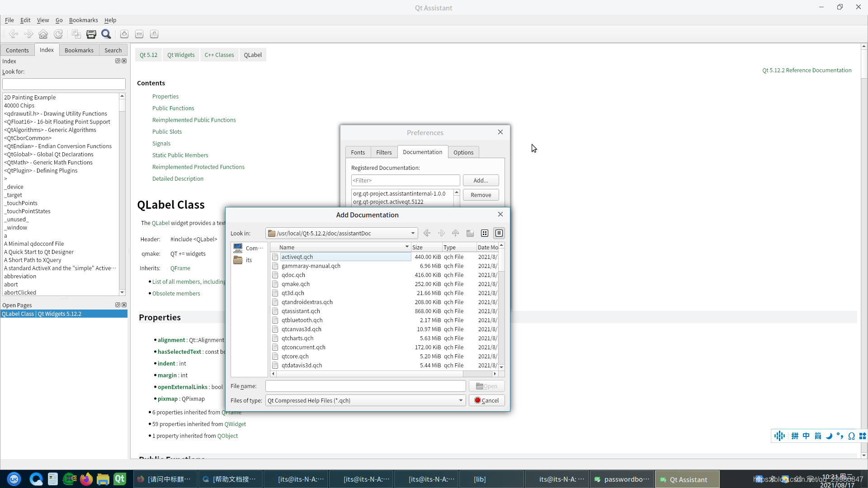Click the home navigation icon in toolbar
This screenshot has height=488, width=868.
click(x=43, y=34)
